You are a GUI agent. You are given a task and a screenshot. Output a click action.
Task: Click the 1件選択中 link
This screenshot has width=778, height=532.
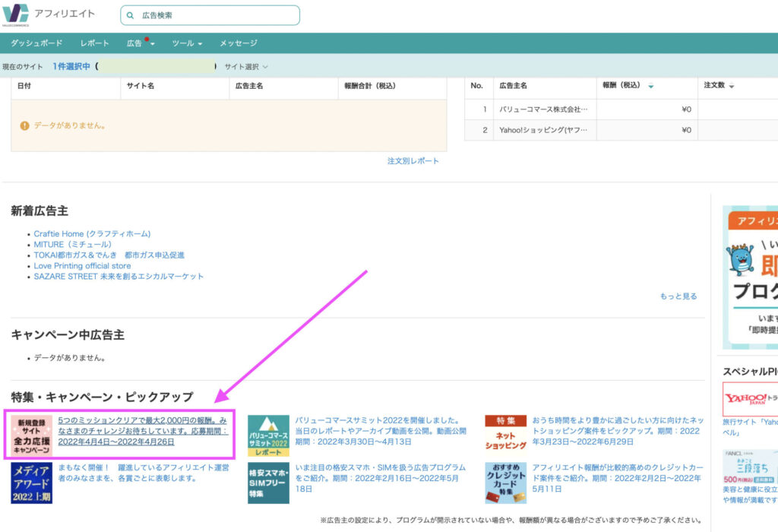click(71, 66)
